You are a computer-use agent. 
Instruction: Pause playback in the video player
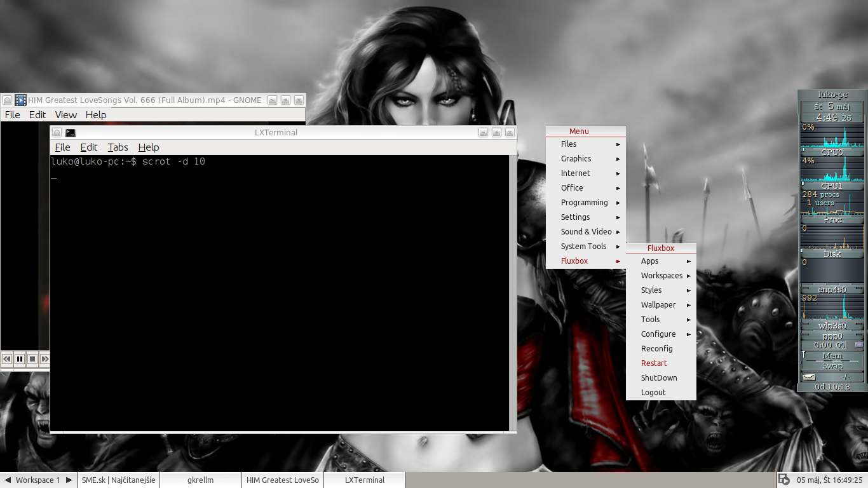coord(20,359)
